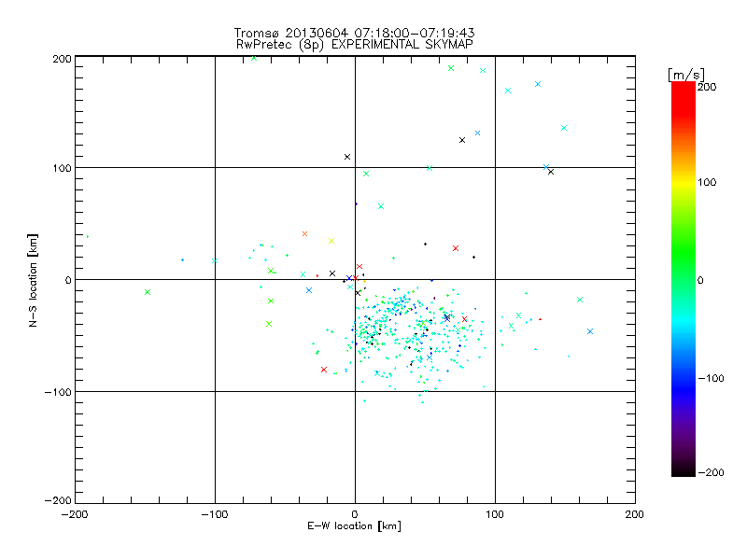Click the "200" label beside the colorbar
747x560 pixels.
click(x=707, y=87)
